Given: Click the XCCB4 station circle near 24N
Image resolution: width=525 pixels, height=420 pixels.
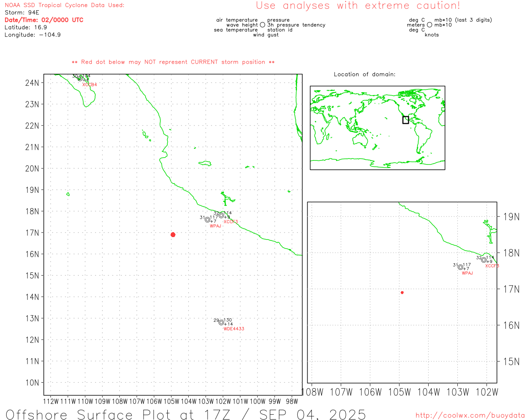Looking at the screenshot, I should coord(80,78).
